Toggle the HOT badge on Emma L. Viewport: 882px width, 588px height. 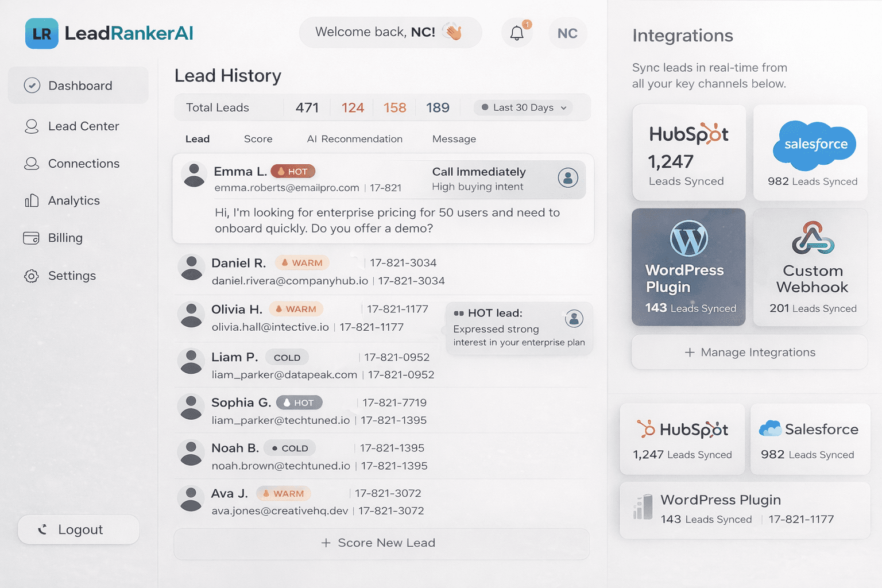pos(293,171)
